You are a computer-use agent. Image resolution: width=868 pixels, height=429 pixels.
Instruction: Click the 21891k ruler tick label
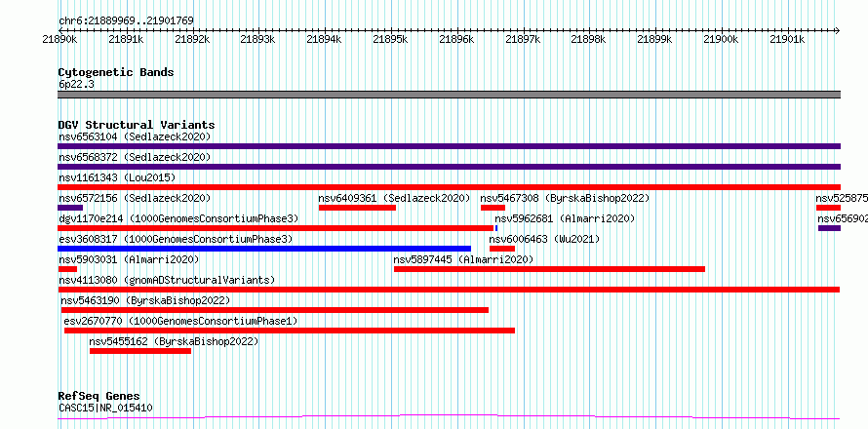[x=126, y=39]
